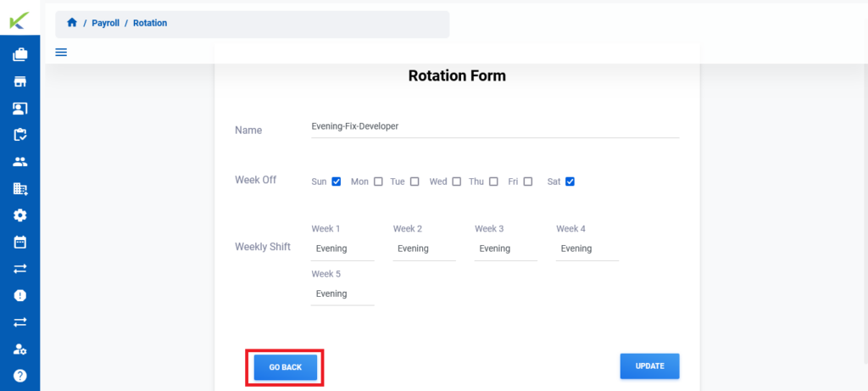Open the Week 1 shift dropdown
The width and height of the screenshot is (868, 391).
[x=342, y=249]
